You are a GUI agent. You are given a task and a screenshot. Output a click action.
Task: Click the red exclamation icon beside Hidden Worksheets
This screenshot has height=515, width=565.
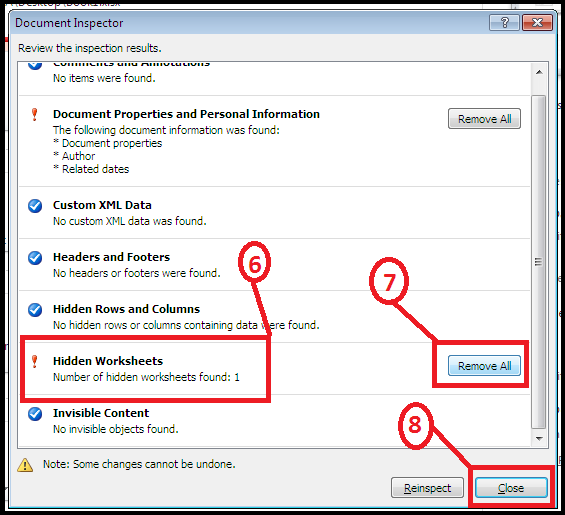point(35,361)
